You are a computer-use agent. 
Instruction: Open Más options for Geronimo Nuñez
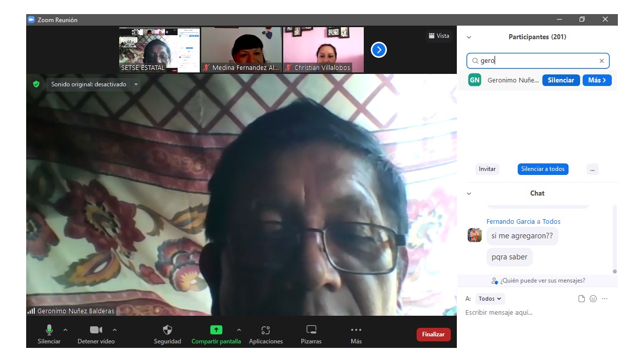coord(597,80)
